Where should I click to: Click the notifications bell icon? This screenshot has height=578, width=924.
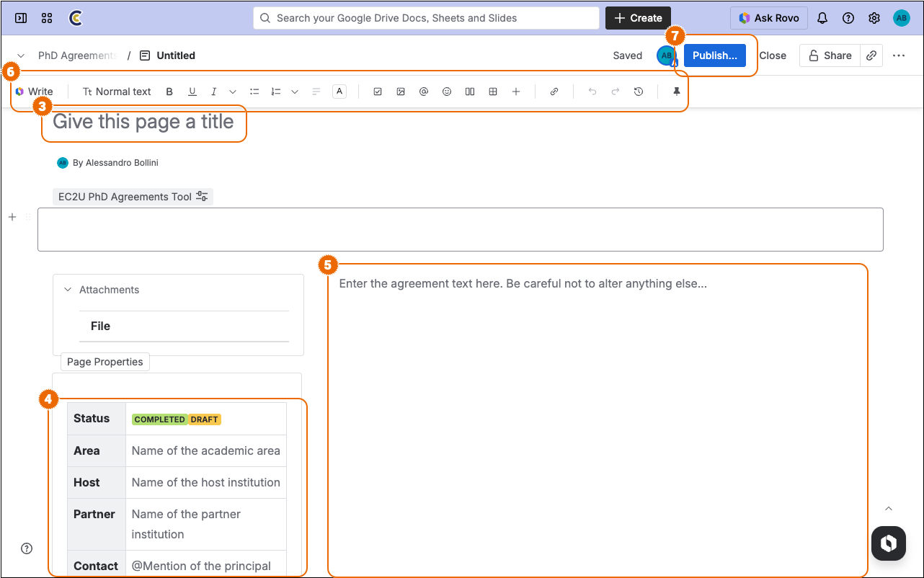click(x=822, y=18)
